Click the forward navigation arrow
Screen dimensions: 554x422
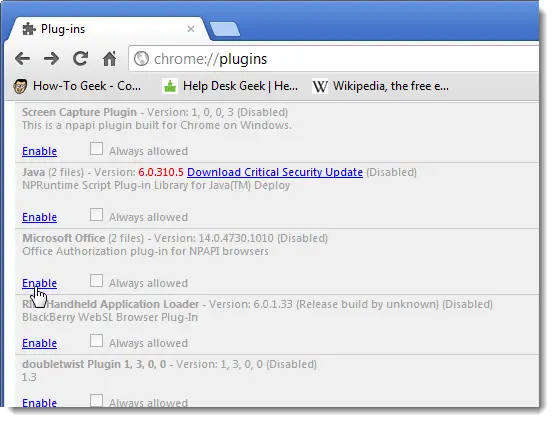pyautogui.click(x=52, y=58)
